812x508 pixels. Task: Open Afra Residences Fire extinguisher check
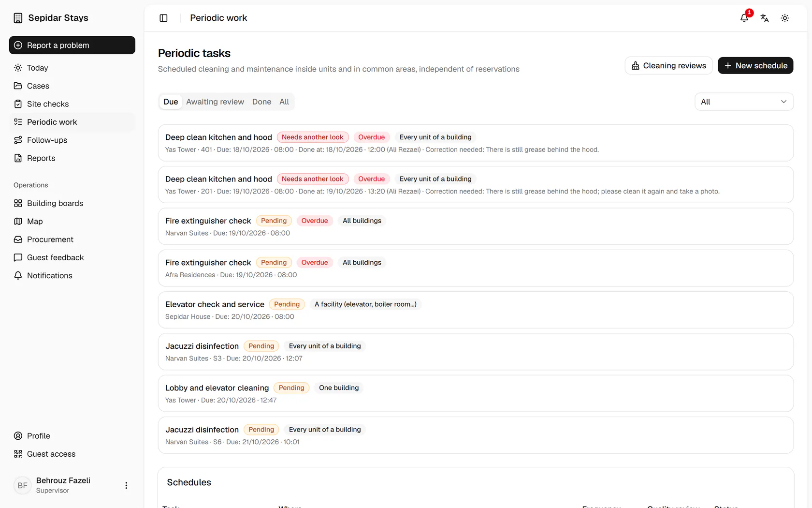coord(476,268)
